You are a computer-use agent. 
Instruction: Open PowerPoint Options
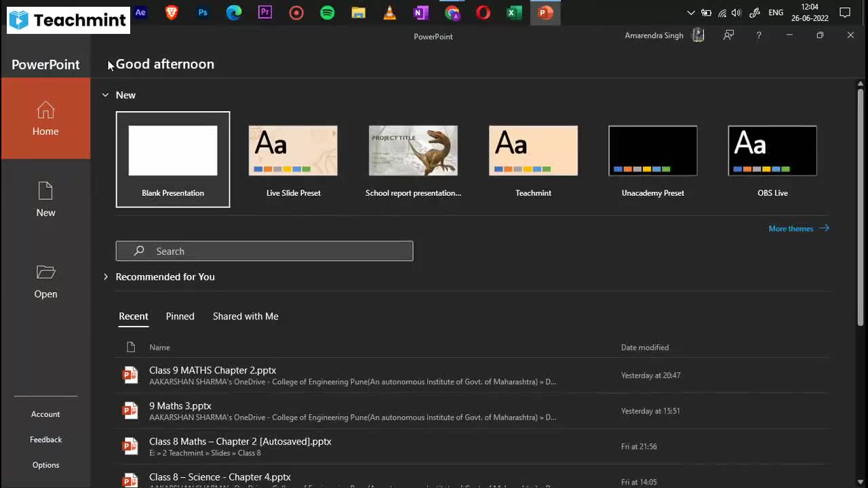tap(45, 465)
